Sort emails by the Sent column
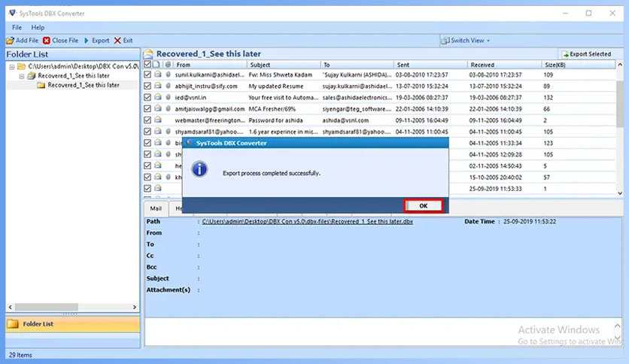629x364 pixels. [431, 65]
